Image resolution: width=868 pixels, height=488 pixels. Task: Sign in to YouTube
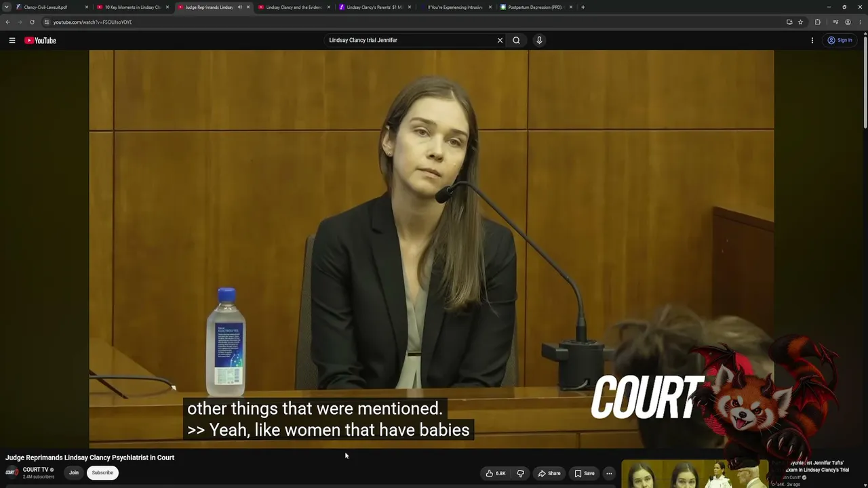(x=840, y=40)
